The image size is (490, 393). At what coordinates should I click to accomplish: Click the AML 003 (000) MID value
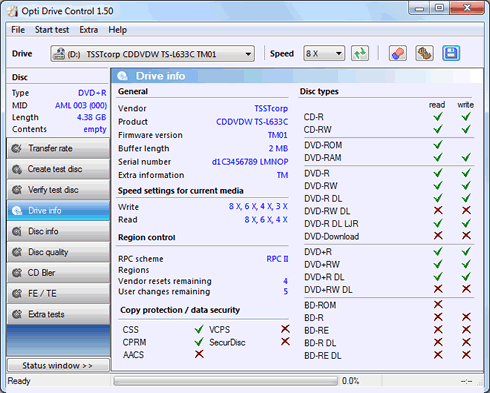(x=81, y=106)
